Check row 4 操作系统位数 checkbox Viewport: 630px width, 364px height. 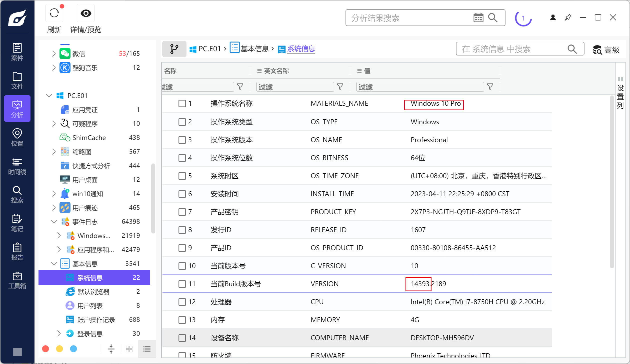pyautogui.click(x=182, y=158)
